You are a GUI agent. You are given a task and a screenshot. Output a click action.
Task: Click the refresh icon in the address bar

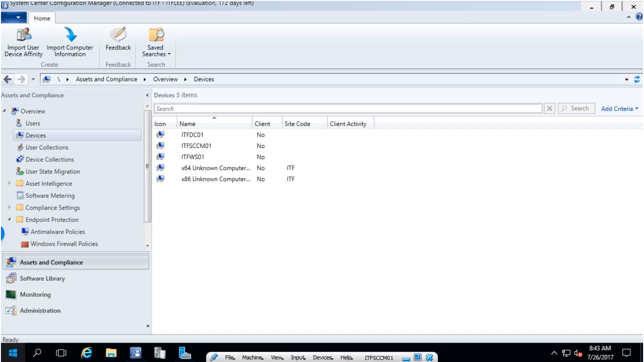click(637, 79)
